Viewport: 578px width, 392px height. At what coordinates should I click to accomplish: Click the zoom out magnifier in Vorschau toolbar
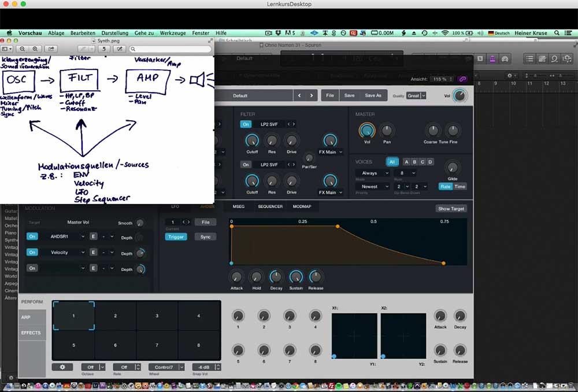(x=23, y=49)
